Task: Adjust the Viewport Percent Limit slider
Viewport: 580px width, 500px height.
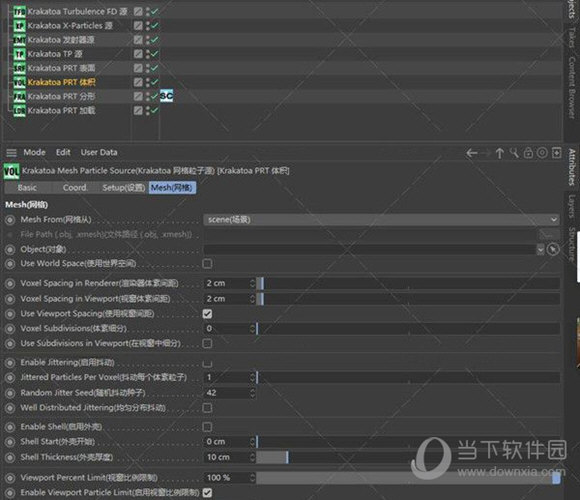Action: point(408,478)
